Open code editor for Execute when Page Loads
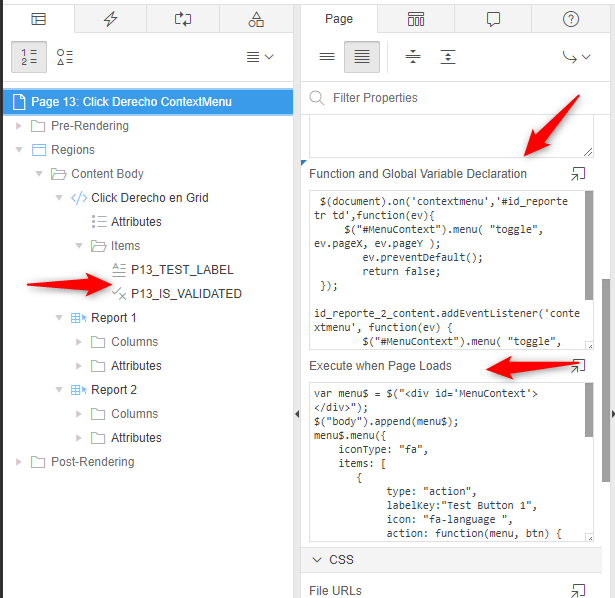Viewport: 615px width, 598px height. coord(577,366)
